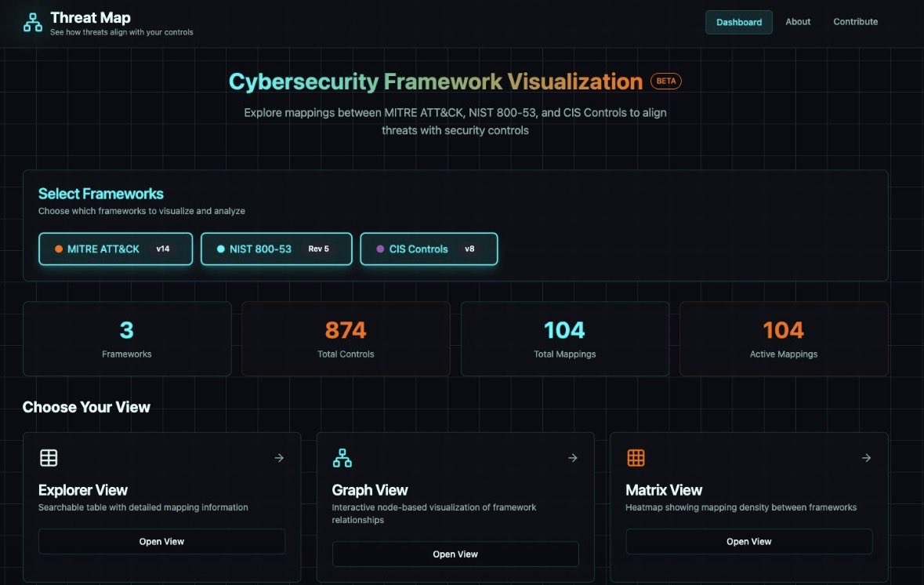Toggle the MITRE ATT&CK framework selection
The height and width of the screenshot is (585, 924).
coord(115,249)
